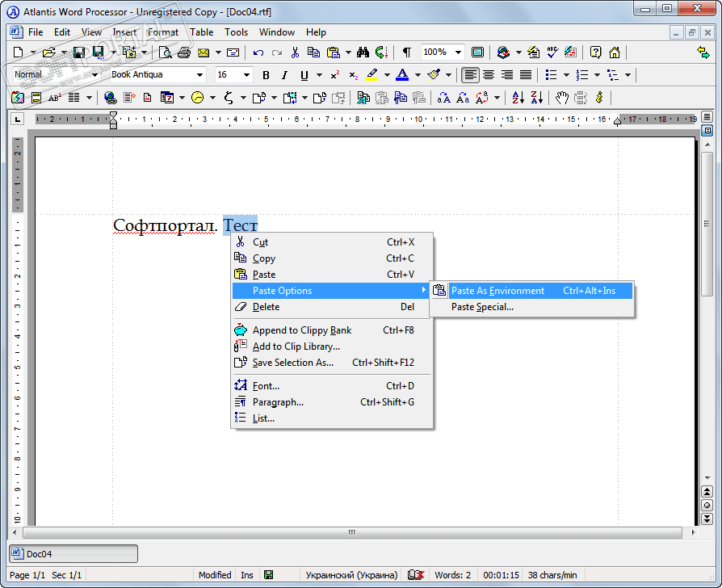Select Paste As Environment submenu item
Viewport: 722px width, 588px height.
tap(531, 291)
